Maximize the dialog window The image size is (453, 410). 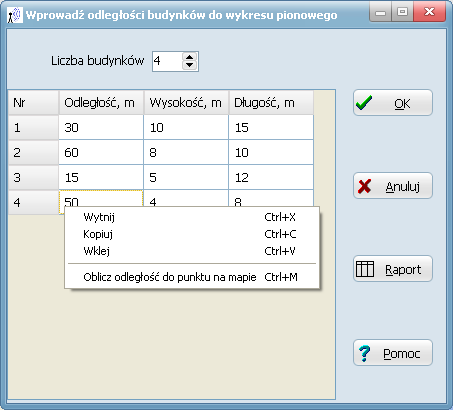point(402,12)
